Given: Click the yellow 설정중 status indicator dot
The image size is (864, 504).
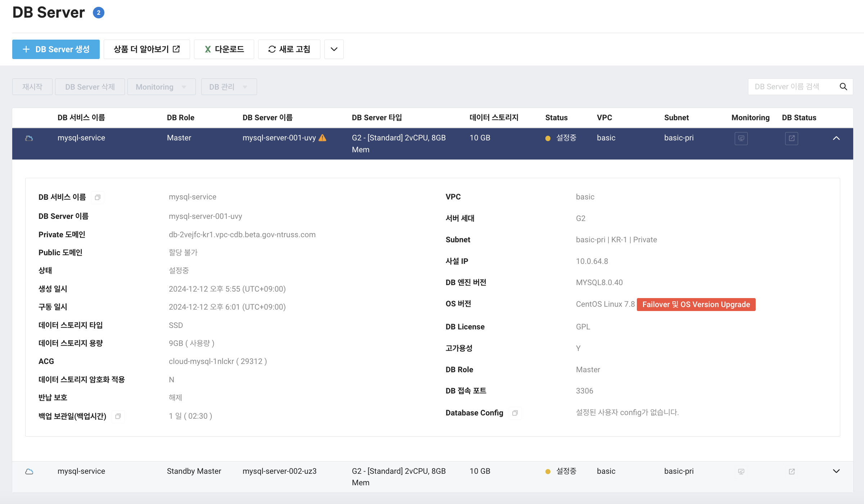Looking at the screenshot, I should (x=548, y=138).
